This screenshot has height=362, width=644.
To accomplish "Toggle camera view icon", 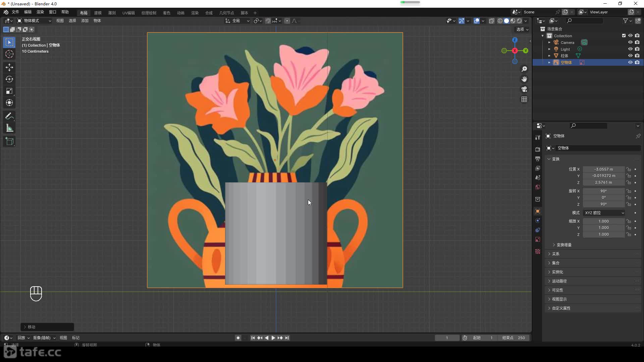I will 524,89.
